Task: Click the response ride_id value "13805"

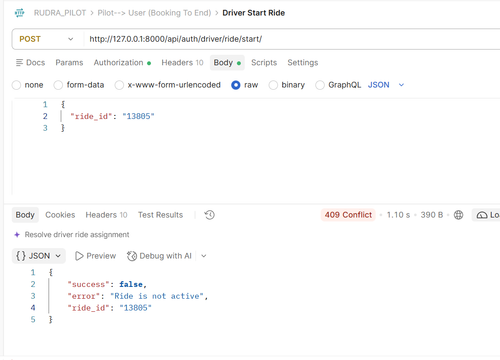Action: pos(136,308)
